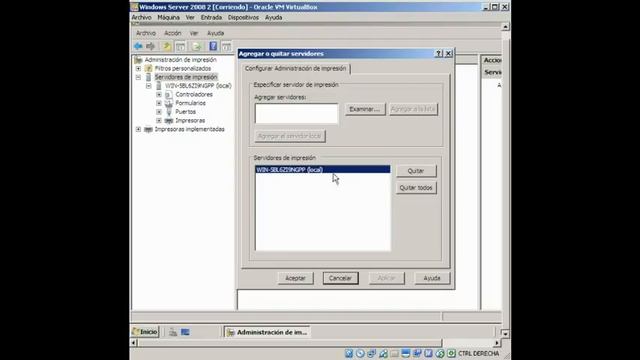Open the Acción menu in print management
640x360 pixels.
173,33
